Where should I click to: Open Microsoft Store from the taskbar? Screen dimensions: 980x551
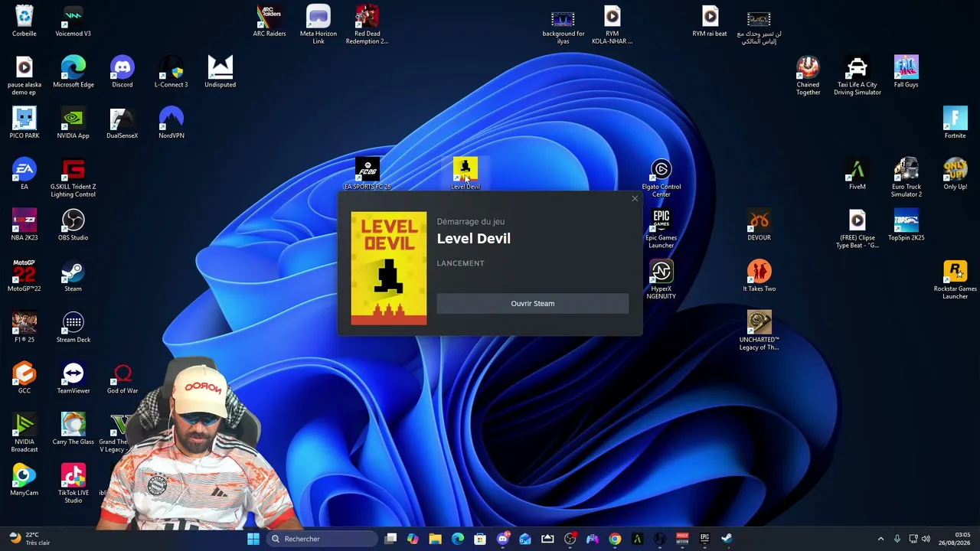coord(480,539)
